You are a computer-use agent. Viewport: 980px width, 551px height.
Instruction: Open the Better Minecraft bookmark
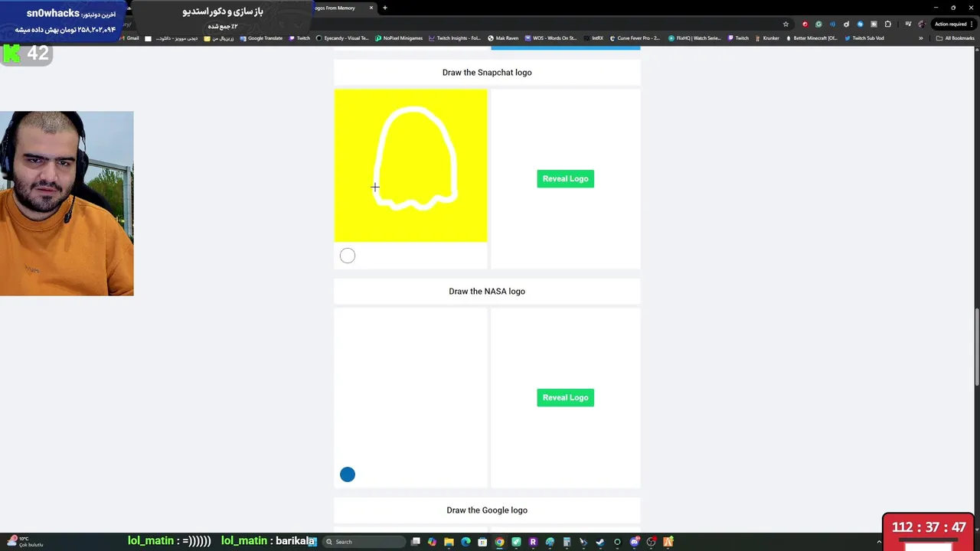pyautogui.click(x=812, y=38)
